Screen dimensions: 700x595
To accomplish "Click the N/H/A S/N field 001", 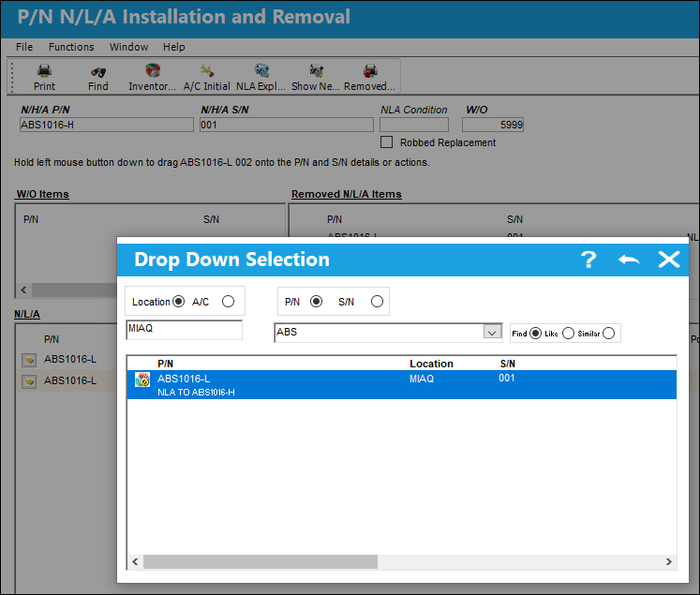I will 286,125.
